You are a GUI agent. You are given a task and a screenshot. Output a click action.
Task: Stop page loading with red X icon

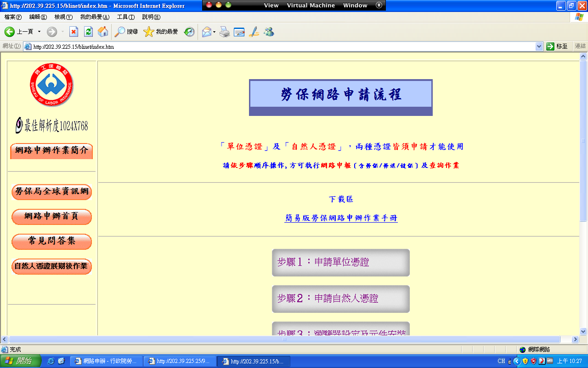[73, 32]
